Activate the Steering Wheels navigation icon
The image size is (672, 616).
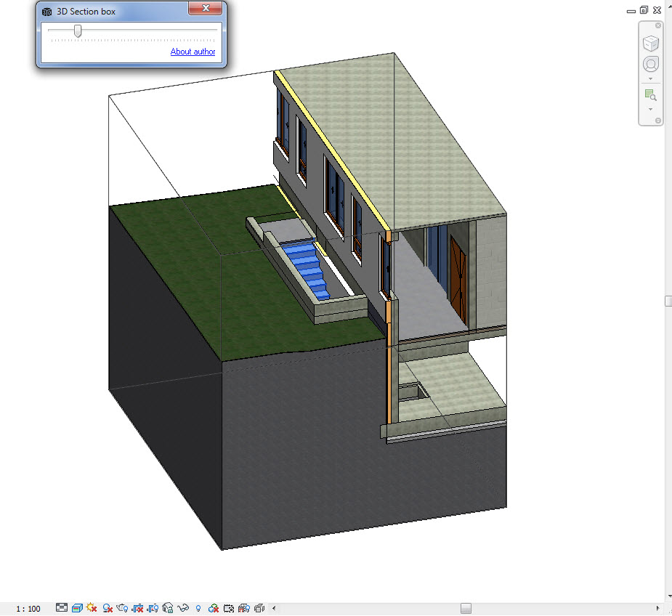[651, 65]
